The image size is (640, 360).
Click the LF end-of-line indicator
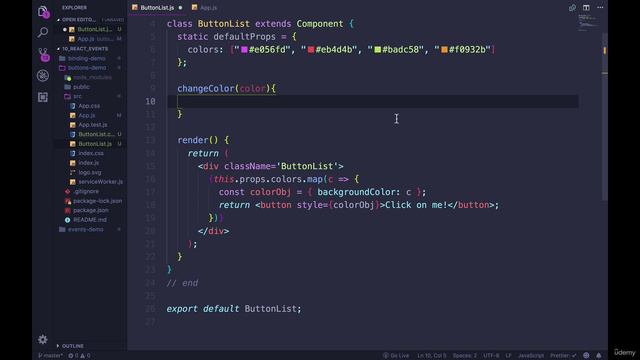[x=509, y=356]
